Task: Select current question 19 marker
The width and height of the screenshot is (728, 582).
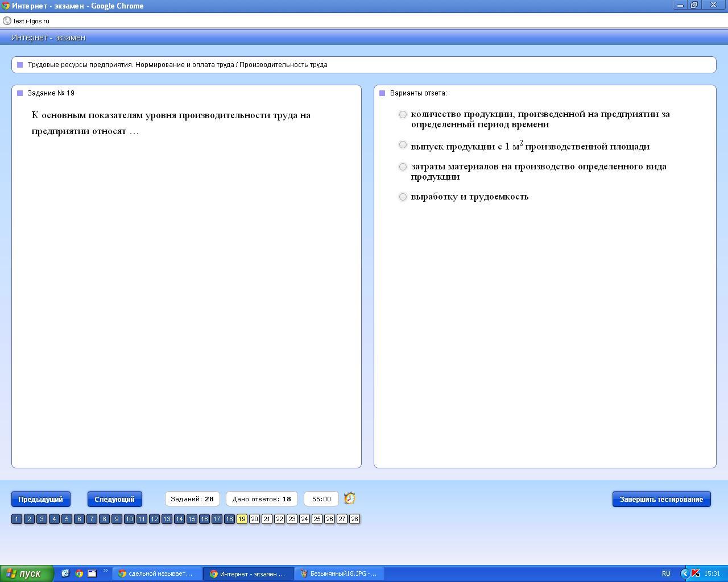Action: point(242,519)
